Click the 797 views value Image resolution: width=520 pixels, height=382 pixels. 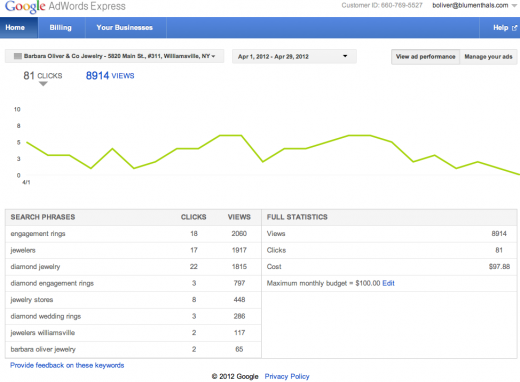pyautogui.click(x=239, y=283)
